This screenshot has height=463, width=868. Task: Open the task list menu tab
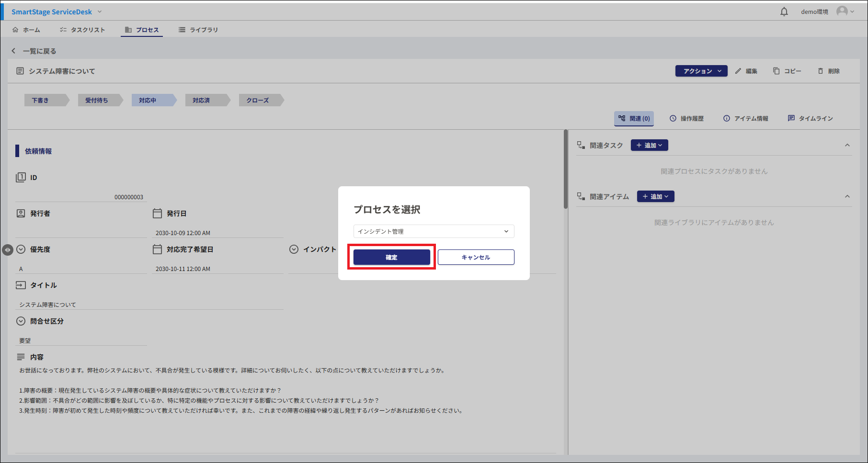pos(82,30)
